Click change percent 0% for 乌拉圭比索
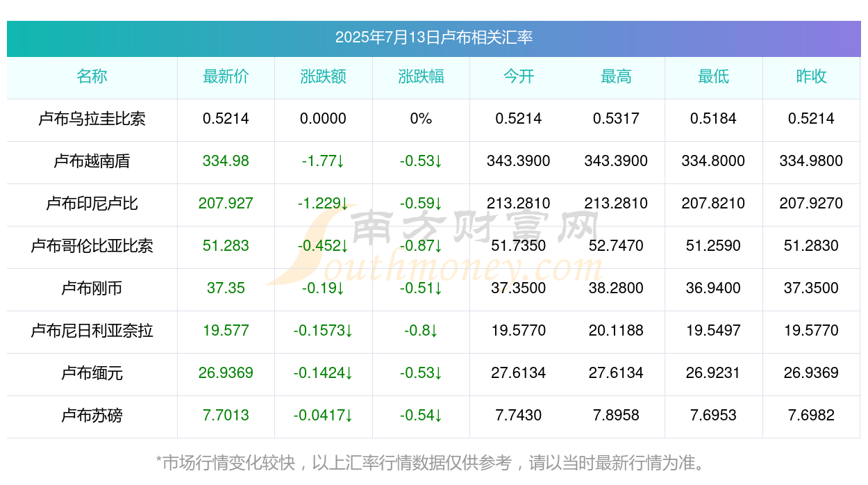This screenshot has height=485, width=868. tap(421, 119)
